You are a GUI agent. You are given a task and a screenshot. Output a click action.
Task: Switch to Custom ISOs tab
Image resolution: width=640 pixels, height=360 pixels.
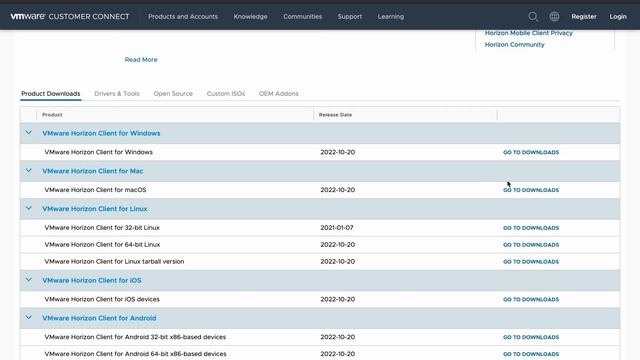[x=226, y=93]
